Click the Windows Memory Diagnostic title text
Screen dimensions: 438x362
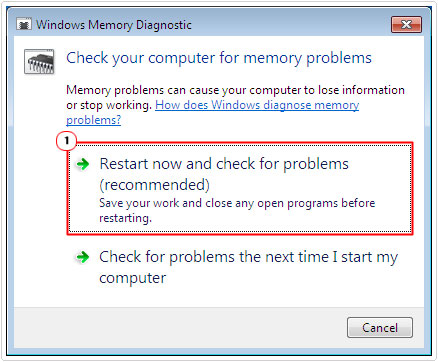tap(114, 25)
